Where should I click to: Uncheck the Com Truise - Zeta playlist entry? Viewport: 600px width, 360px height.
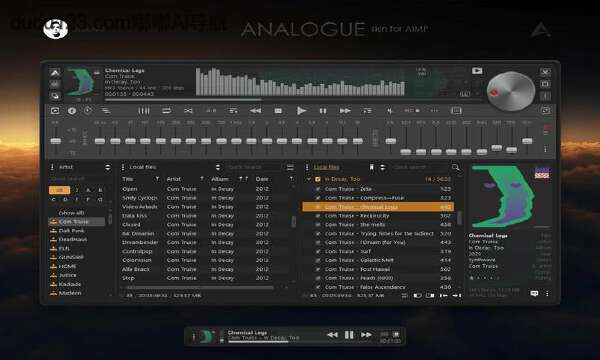(x=318, y=189)
